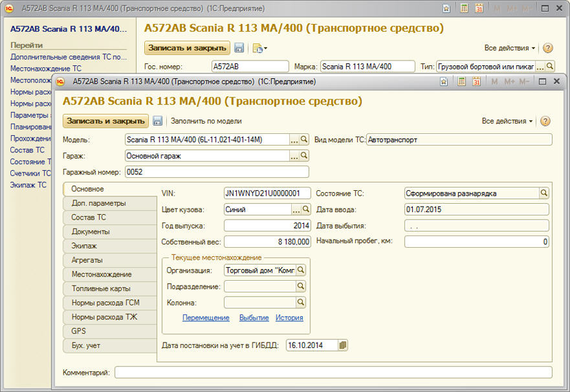Expand Все действия menu in front window
The image size is (570, 392).
click(507, 121)
